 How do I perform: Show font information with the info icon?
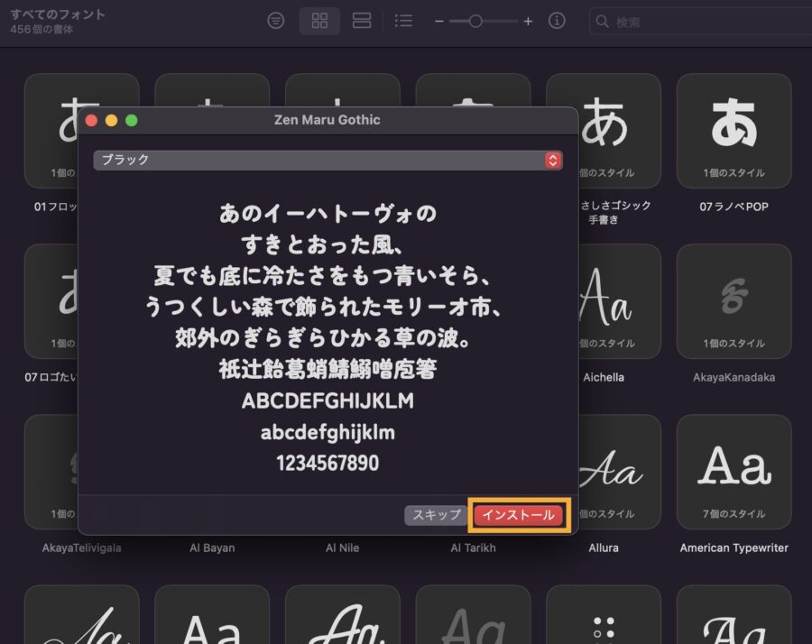(557, 22)
